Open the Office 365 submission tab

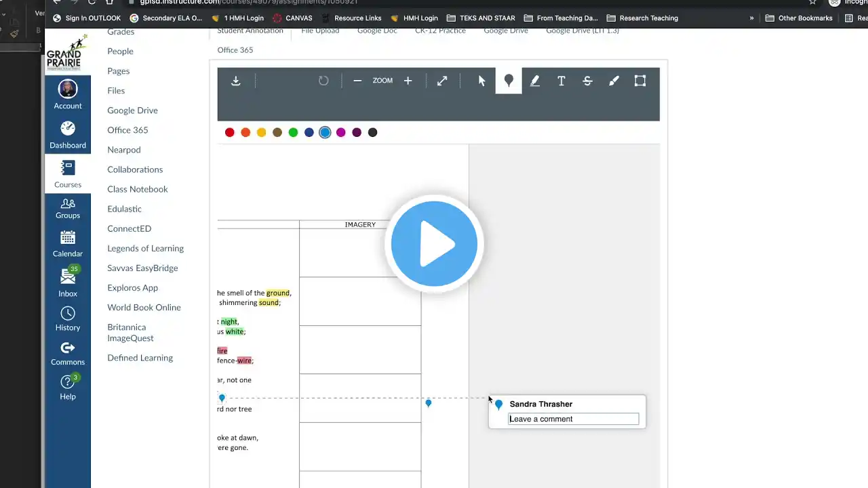(x=235, y=50)
